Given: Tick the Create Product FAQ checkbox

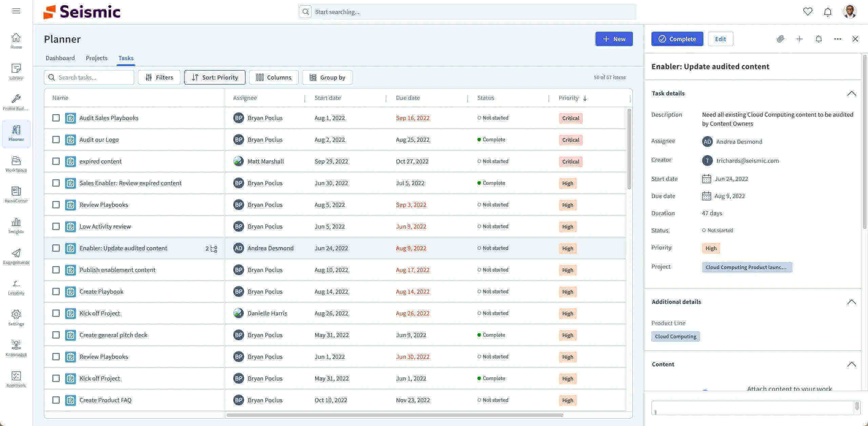Looking at the screenshot, I should tap(56, 400).
